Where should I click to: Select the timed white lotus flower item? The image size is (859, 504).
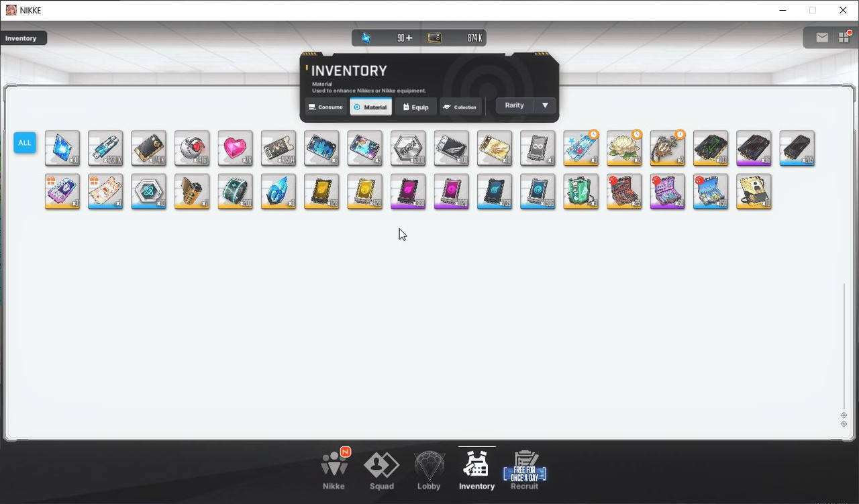click(x=624, y=148)
